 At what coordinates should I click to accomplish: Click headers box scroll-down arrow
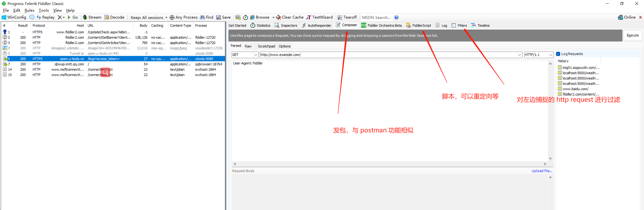click(x=550, y=159)
